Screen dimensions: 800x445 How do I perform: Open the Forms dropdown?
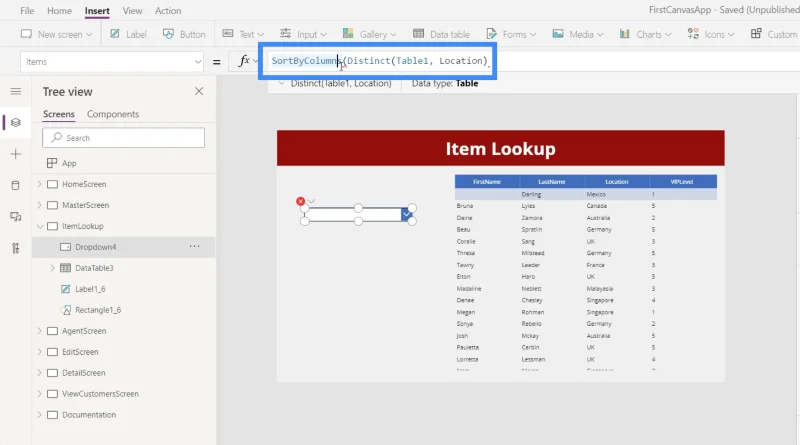pyautogui.click(x=511, y=34)
